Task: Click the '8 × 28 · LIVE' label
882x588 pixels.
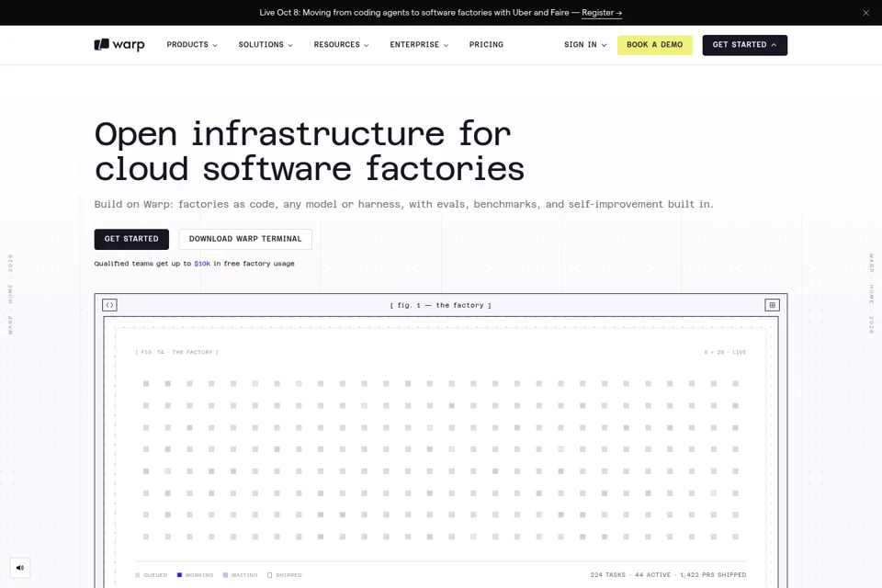Action: pos(725,352)
